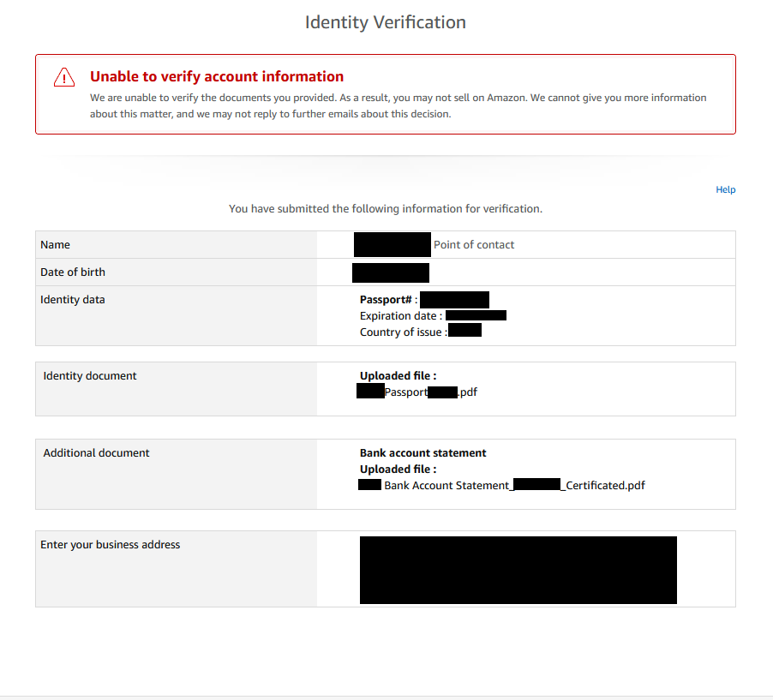Click the redacted business address block
773x700 pixels.
click(x=518, y=571)
